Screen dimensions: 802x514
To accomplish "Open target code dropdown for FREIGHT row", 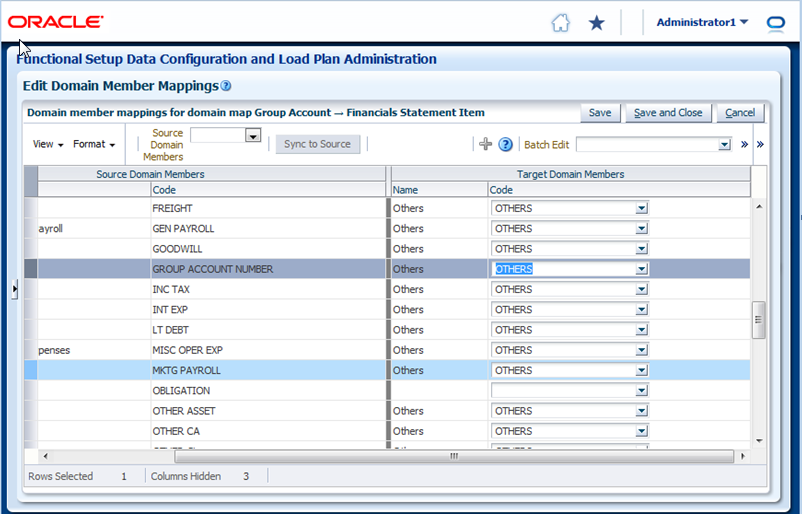I will click(x=641, y=208).
